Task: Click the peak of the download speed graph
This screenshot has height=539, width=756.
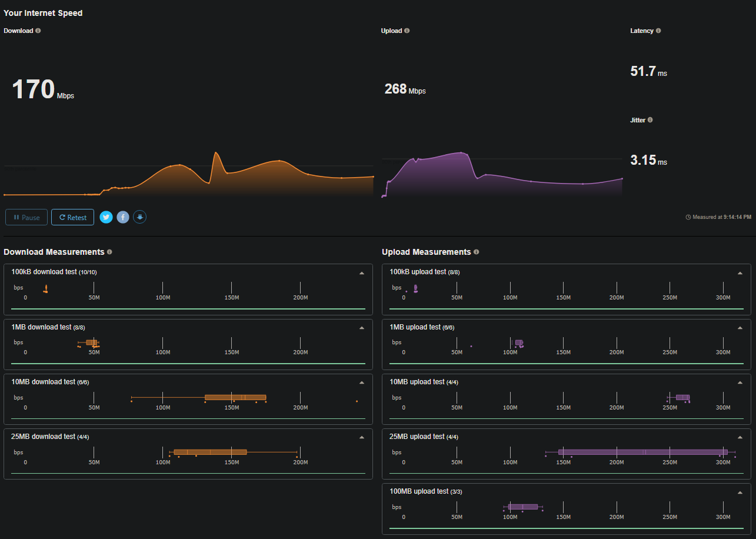Action: (x=216, y=153)
